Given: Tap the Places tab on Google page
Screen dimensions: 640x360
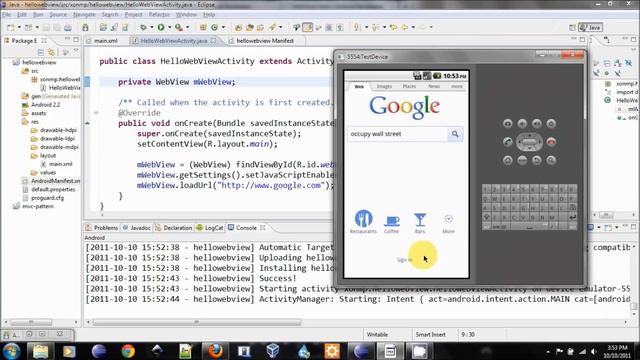Looking at the screenshot, I should click(409, 87).
